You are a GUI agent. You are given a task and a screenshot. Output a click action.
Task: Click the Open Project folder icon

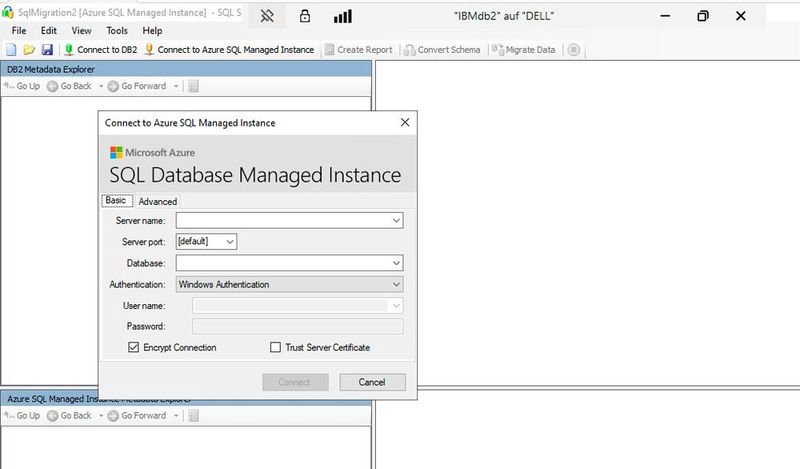29,50
